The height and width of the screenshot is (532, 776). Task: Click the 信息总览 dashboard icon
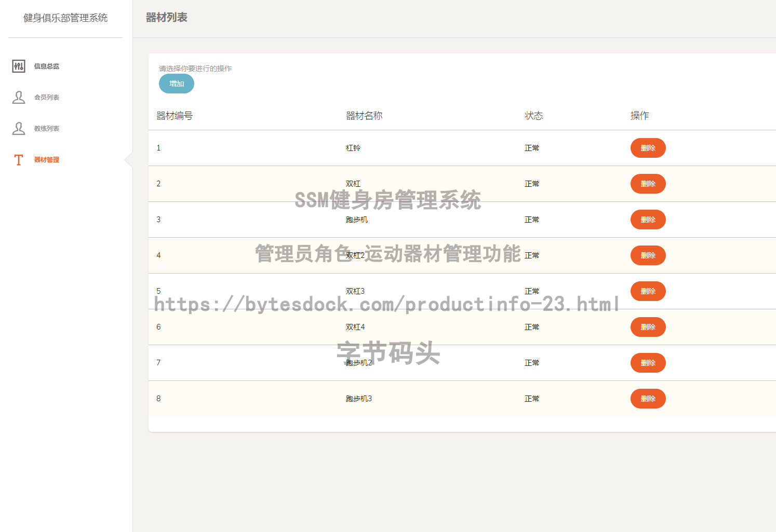pyautogui.click(x=19, y=66)
